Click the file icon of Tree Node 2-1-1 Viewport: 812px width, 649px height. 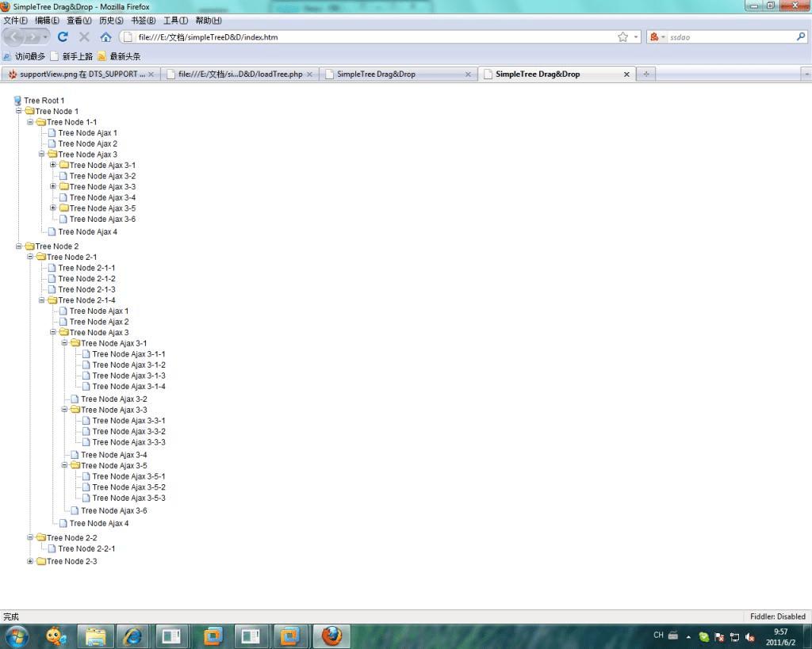coord(52,268)
